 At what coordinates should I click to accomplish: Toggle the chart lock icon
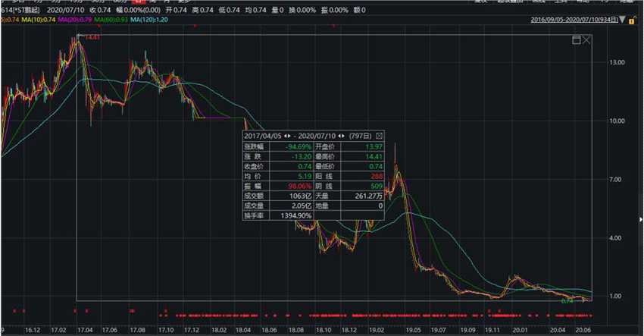click(633, 20)
